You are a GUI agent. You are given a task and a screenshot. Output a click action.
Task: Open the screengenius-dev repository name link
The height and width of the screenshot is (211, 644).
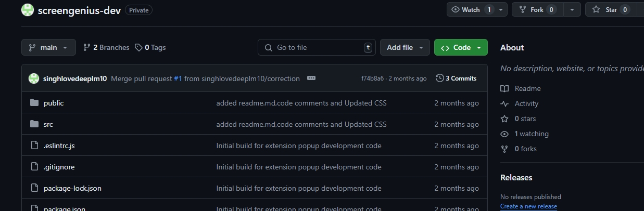coord(80,10)
